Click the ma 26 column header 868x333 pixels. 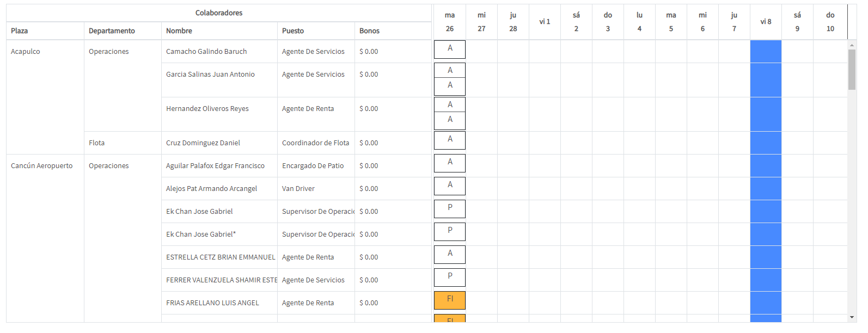click(x=449, y=22)
